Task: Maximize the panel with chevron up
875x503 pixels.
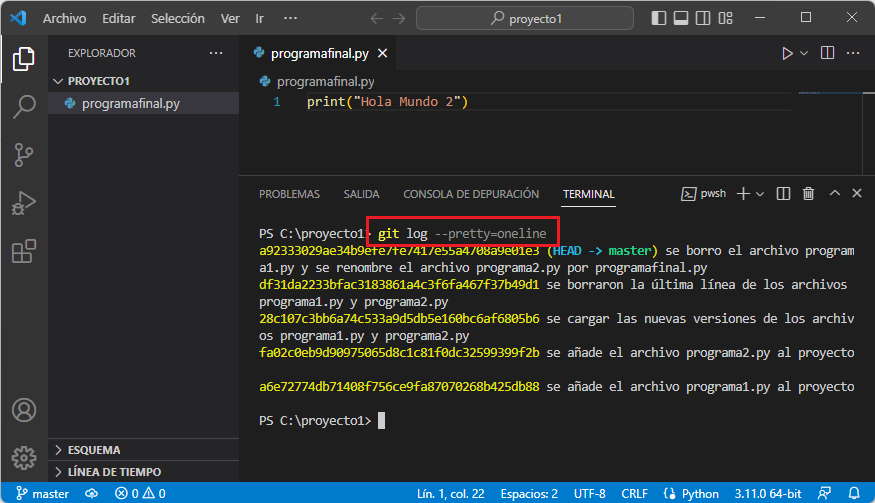Action: pyautogui.click(x=834, y=193)
